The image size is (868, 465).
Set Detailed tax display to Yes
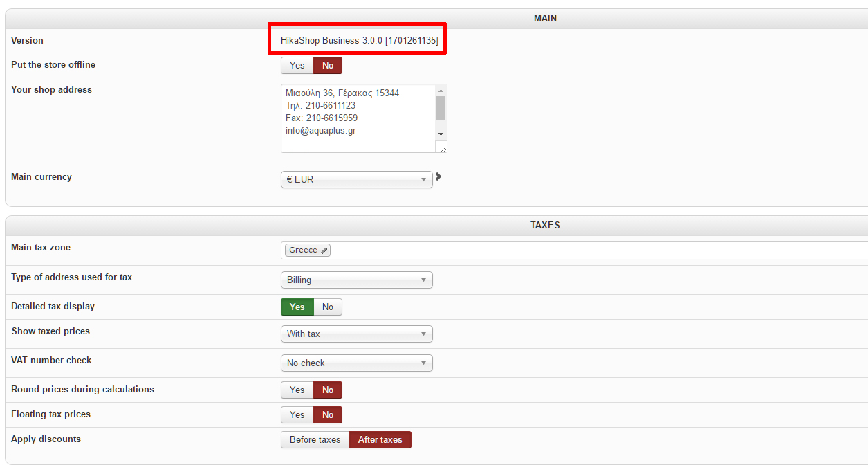297,307
